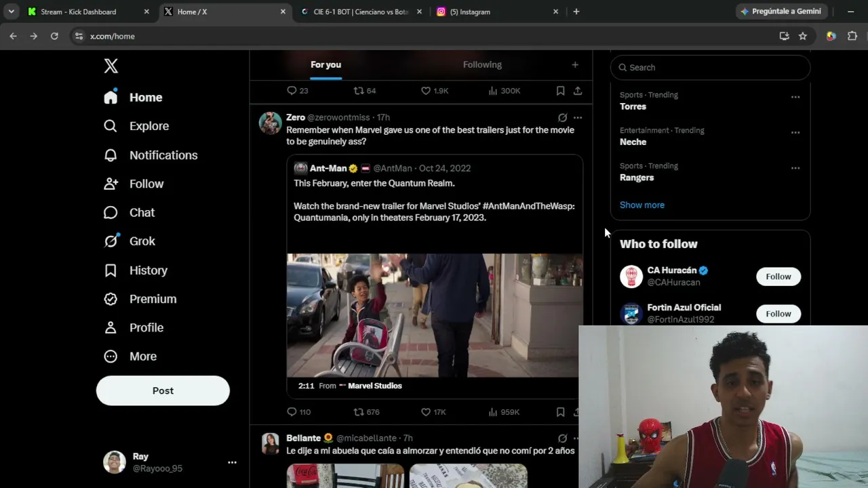Viewport: 868px width, 488px height.
Task: Open the History bookmark icon
Action: [111, 270]
